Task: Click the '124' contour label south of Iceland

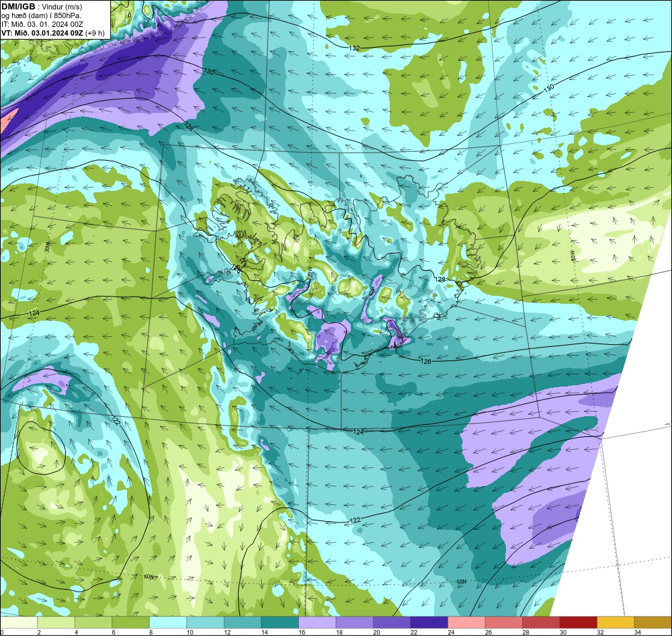Action: (358, 432)
